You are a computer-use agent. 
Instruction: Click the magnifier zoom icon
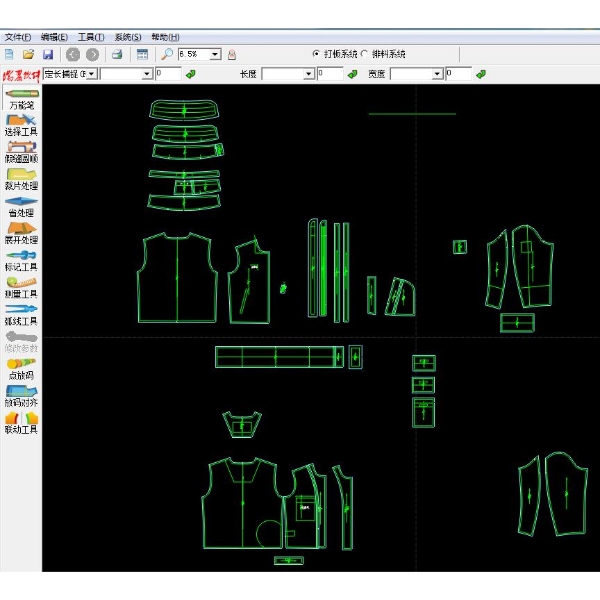[167, 54]
